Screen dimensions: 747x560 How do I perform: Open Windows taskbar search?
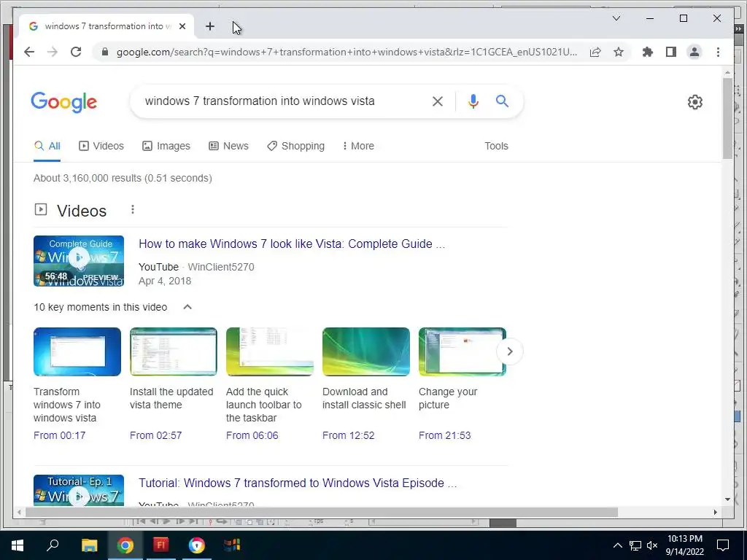click(53, 545)
